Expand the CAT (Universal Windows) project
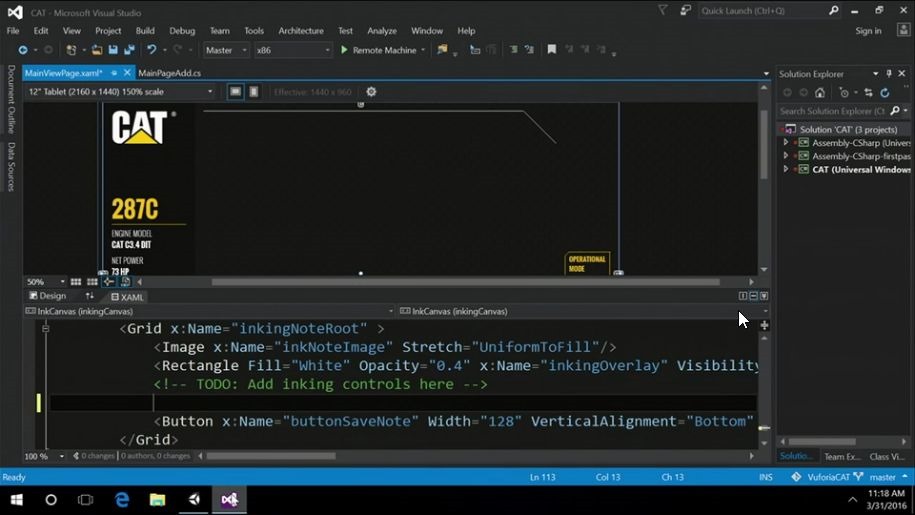The image size is (915, 515). click(x=786, y=170)
